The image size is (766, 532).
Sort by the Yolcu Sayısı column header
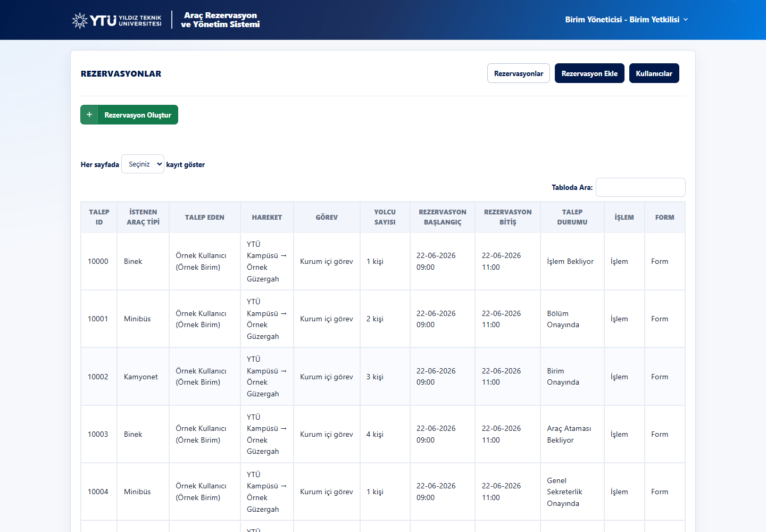point(385,217)
